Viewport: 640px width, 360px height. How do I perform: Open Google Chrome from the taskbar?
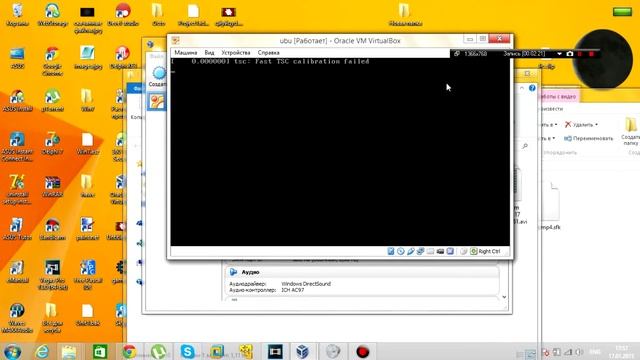pyautogui.click(x=129, y=351)
